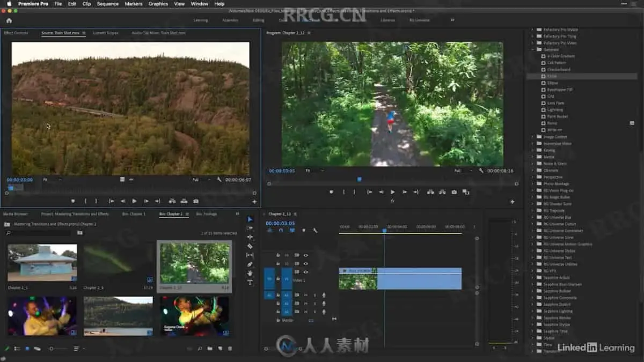This screenshot has height=362, width=644.
Task: Select the Razor tool in the tools panel
Action: (x=250, y=246)
